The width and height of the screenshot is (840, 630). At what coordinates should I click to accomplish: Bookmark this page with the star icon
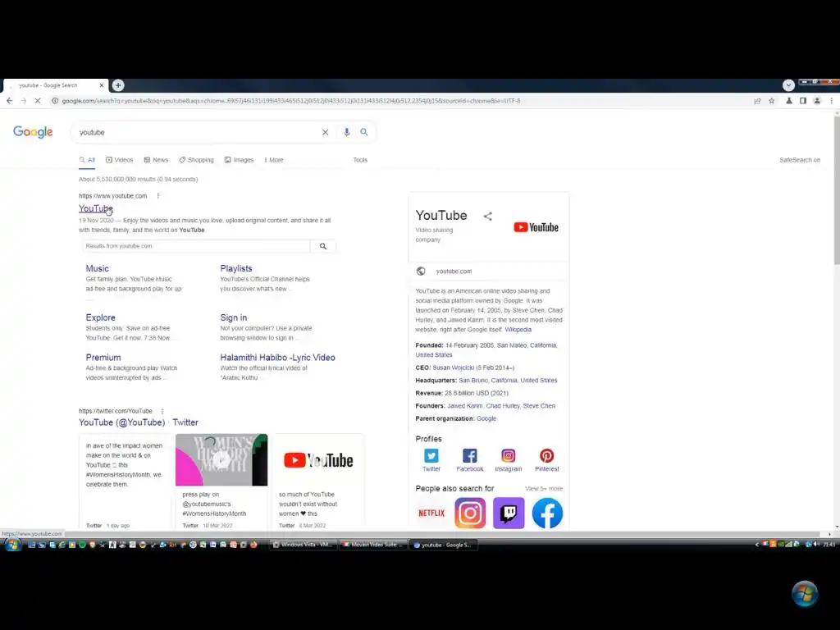[771, 101]
